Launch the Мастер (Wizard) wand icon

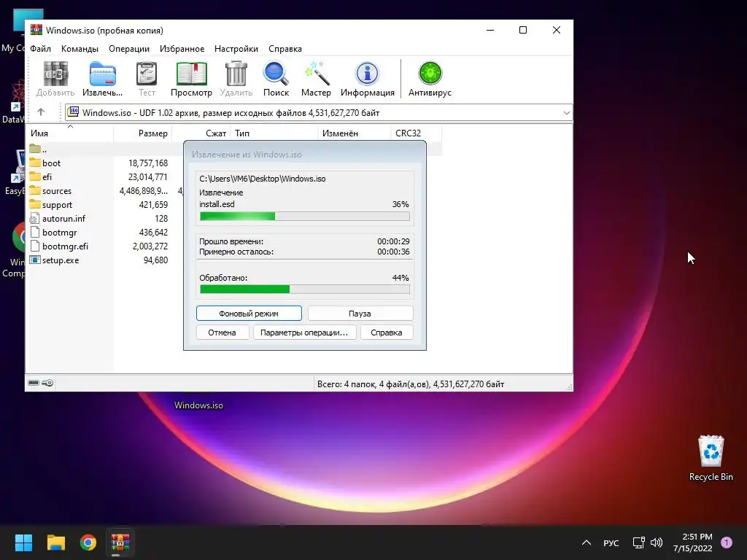316,79
